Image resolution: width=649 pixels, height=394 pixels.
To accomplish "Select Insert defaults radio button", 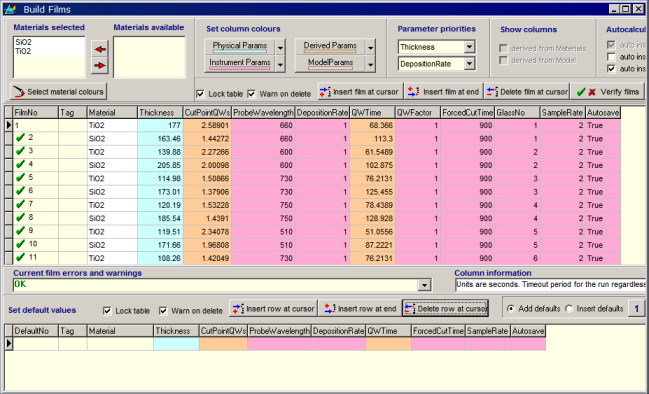I will pyautogui.click(x=569, y=309).
